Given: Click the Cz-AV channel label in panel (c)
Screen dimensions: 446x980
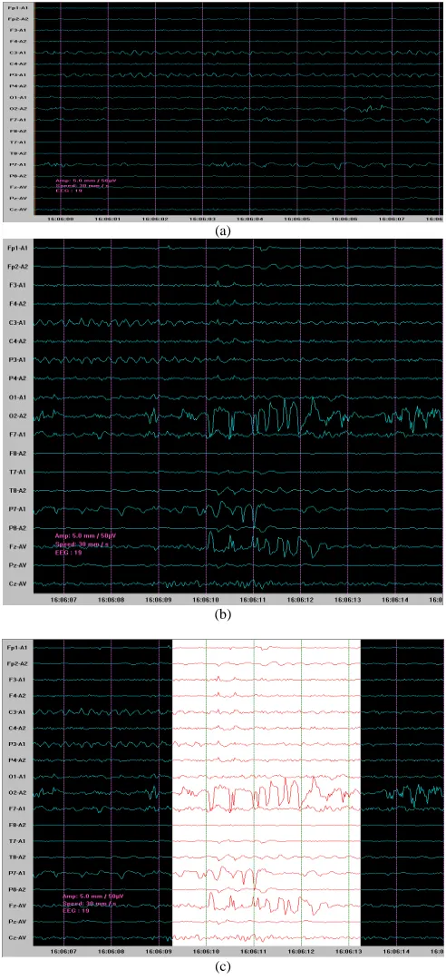Looking at the screenshot, I should [17, 938].
